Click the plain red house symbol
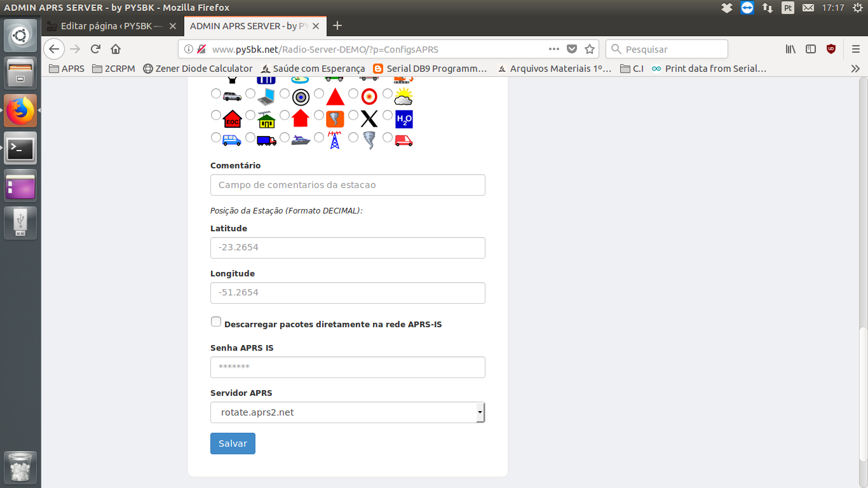 coord(301,118)
